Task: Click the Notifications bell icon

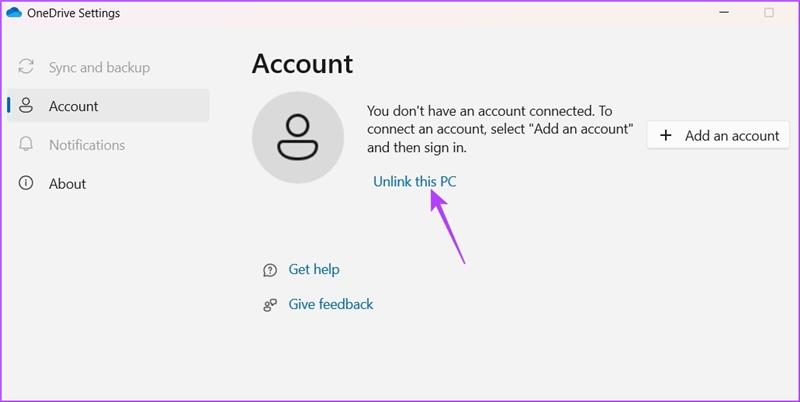Action: (26, 144)
